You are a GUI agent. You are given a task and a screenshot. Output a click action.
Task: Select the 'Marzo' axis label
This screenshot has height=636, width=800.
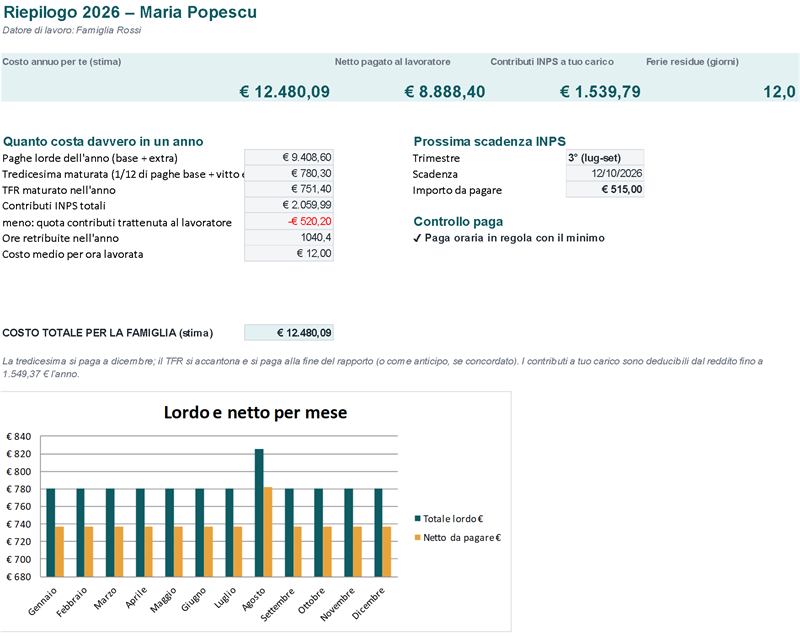point(106,598)
